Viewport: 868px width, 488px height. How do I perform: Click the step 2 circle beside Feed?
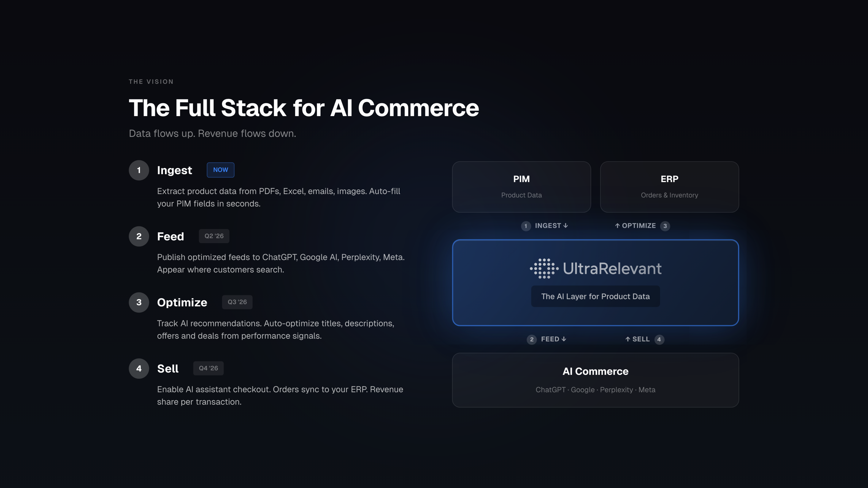tap(139, 236)
